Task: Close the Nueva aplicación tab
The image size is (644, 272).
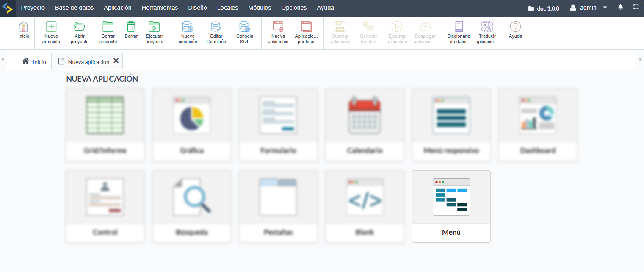Action: [x=116, y=61]
